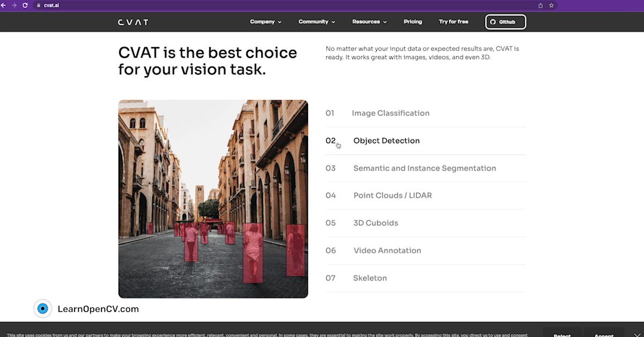Click the share icon in address bar
The width and height of the screenshot is (644, 337).
point(540,5)
